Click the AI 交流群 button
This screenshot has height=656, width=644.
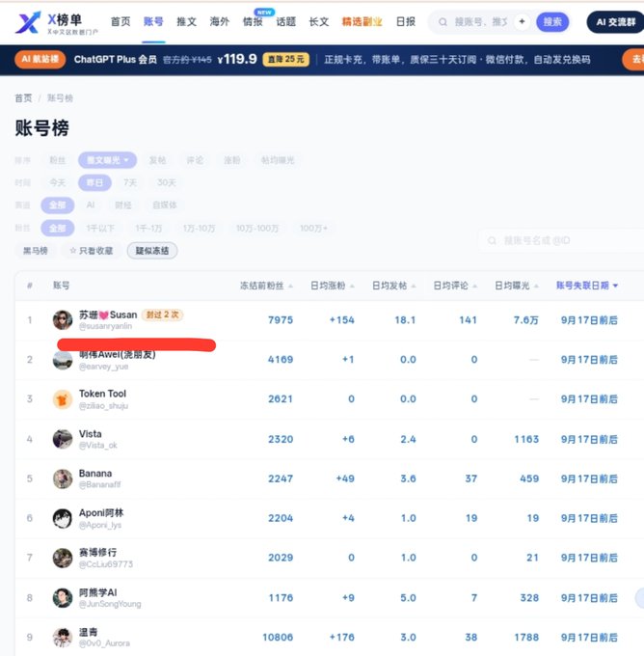(x=616, y=22)
